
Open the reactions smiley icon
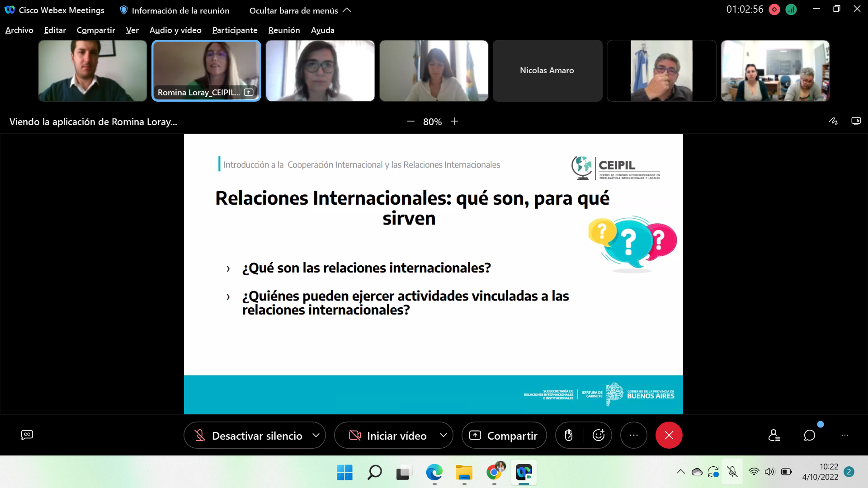pos(599,435)
